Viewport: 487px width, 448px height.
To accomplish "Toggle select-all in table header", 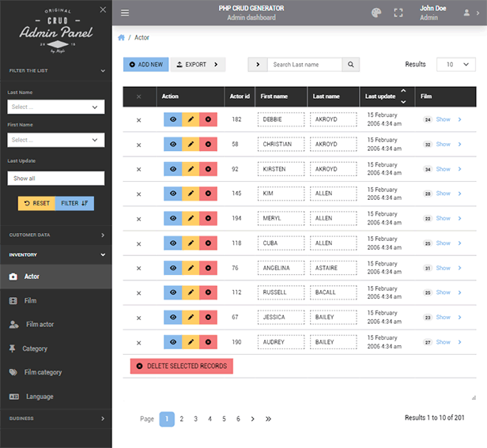I will pos(139,96).
